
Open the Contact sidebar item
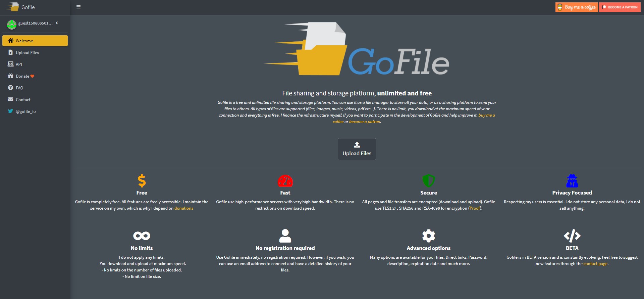point(35,99)
